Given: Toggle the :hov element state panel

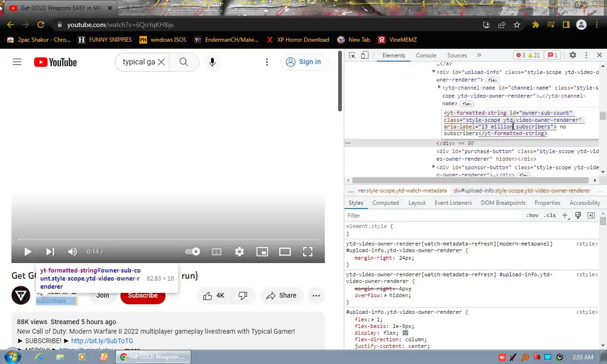Looking at the screenshot, I should (533, 216).
